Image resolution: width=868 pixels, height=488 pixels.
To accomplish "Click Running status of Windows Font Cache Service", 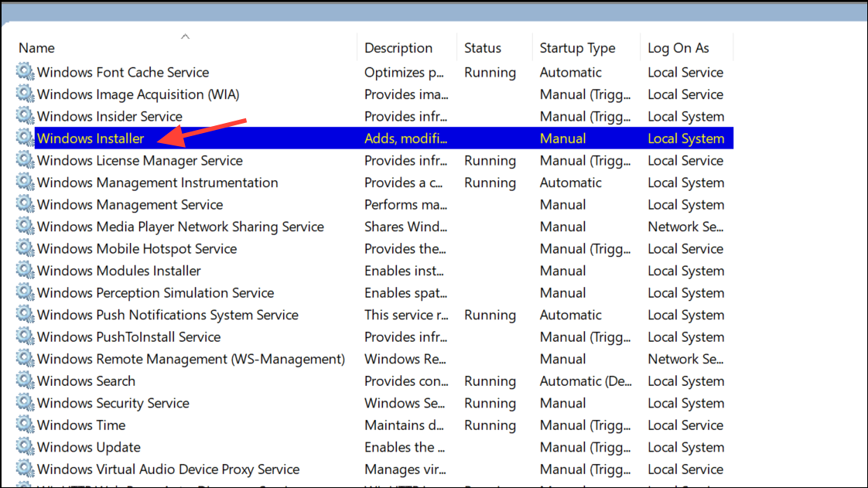I will [x=490, y=73].
